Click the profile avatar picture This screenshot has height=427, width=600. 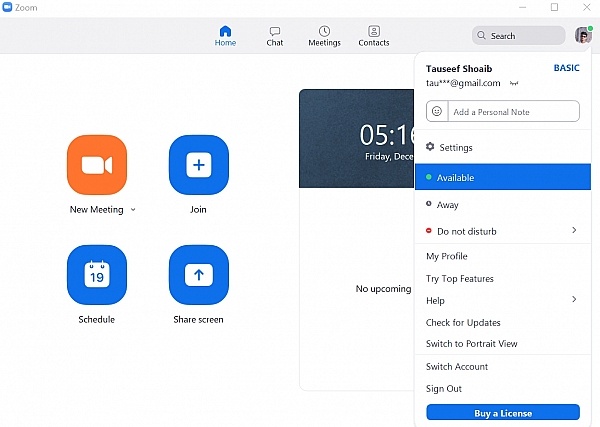(583, 36)
